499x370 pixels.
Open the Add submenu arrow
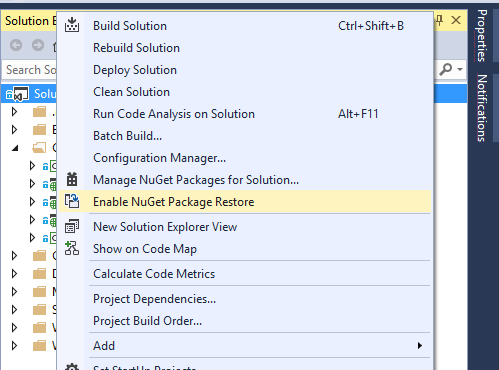[x=420, y=346]
